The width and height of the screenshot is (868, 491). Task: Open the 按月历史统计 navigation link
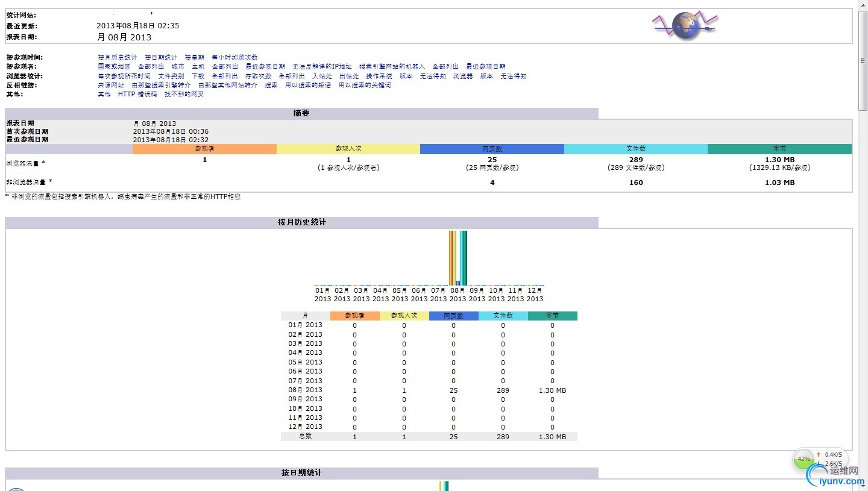point(118,58)
